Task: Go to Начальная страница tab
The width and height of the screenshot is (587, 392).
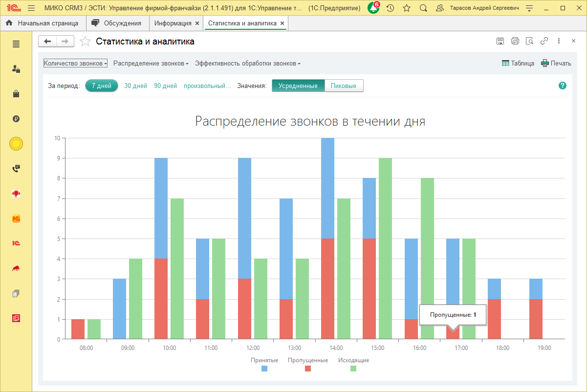Action: point(43,23)
